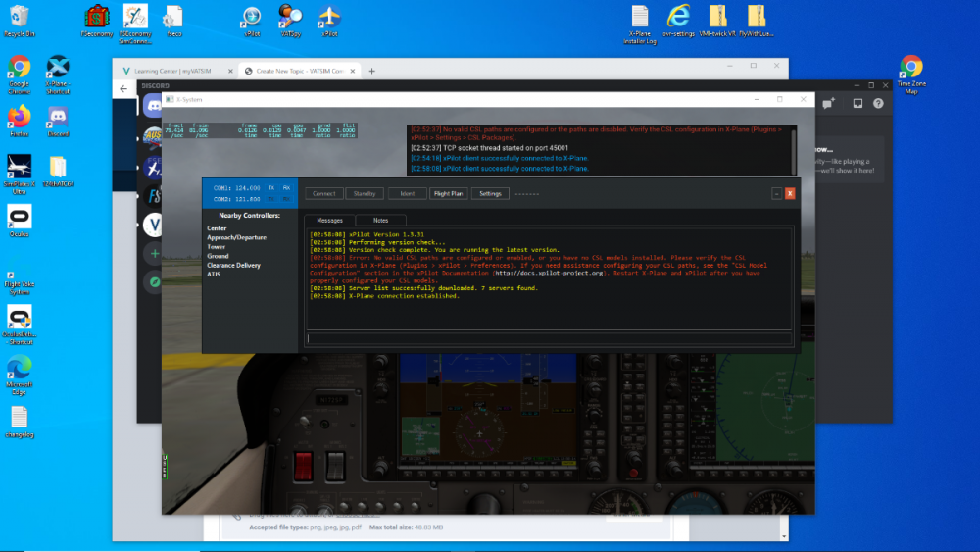Toggle COM1 TX transmit indicator

click(271, 187)
